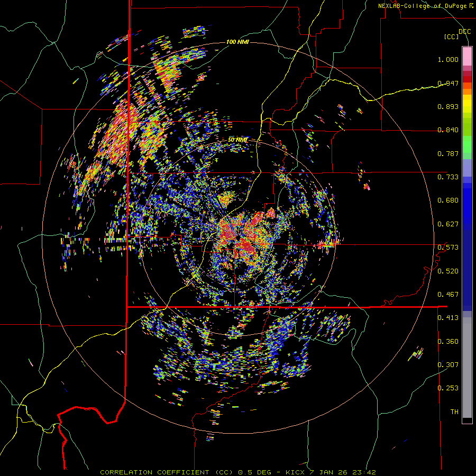
Task: Click the 0.787 color scale value
Action: pyautogui.click(x=448, y=153)
